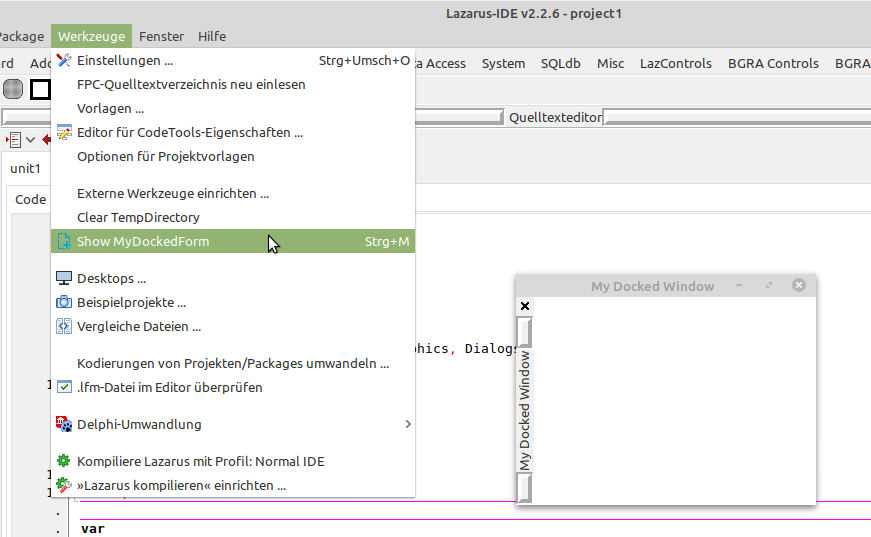
Task: Switch to the SQLdb component tab
Action: 560,63
